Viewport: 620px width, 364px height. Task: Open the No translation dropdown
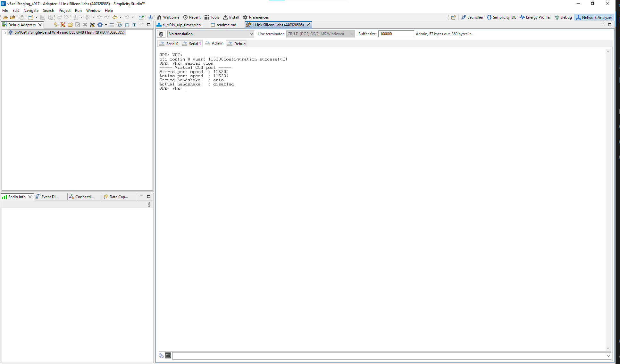pyautogui.click(x=210, y=34)
